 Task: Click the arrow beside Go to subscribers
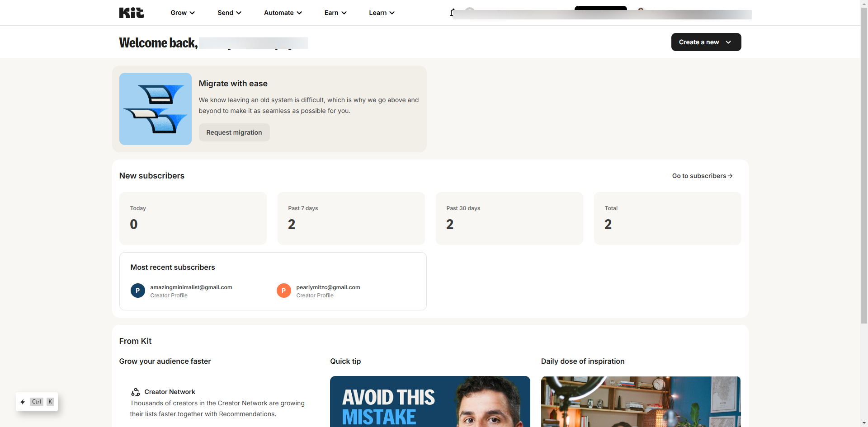(x=730, y=176)
